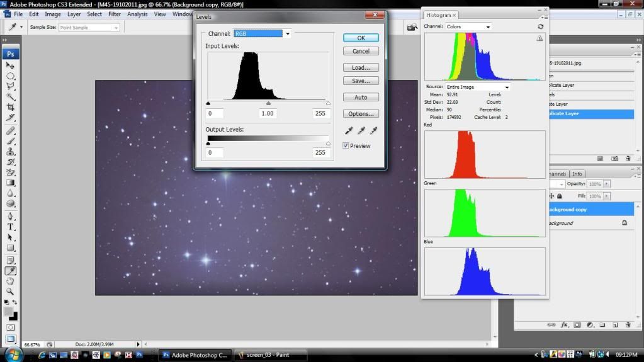Viewport: 644px width, 362px height.
Task: Select the Hand tool
Action: pyautogui.click(x=10, y=281)
